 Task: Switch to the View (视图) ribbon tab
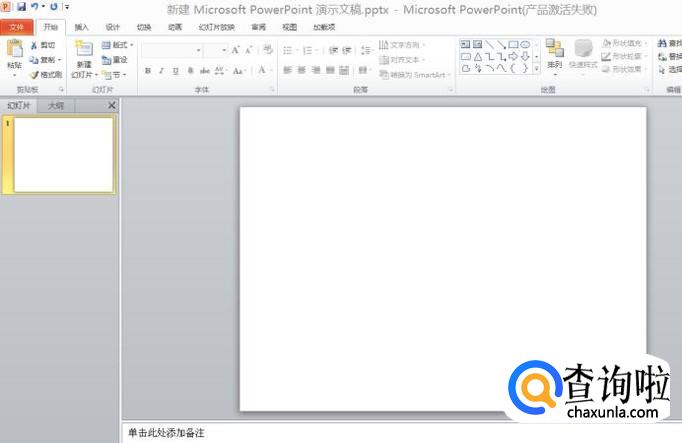click(289, 27)
